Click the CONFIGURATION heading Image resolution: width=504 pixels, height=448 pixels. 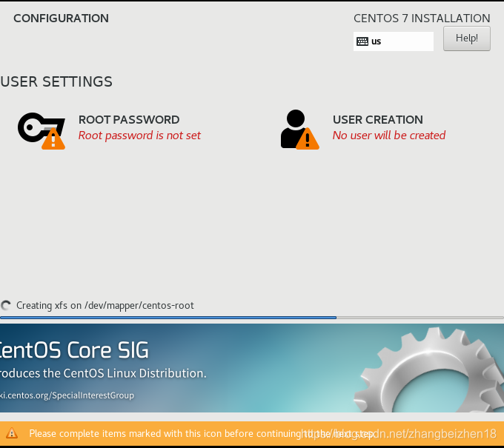[61, 19]
